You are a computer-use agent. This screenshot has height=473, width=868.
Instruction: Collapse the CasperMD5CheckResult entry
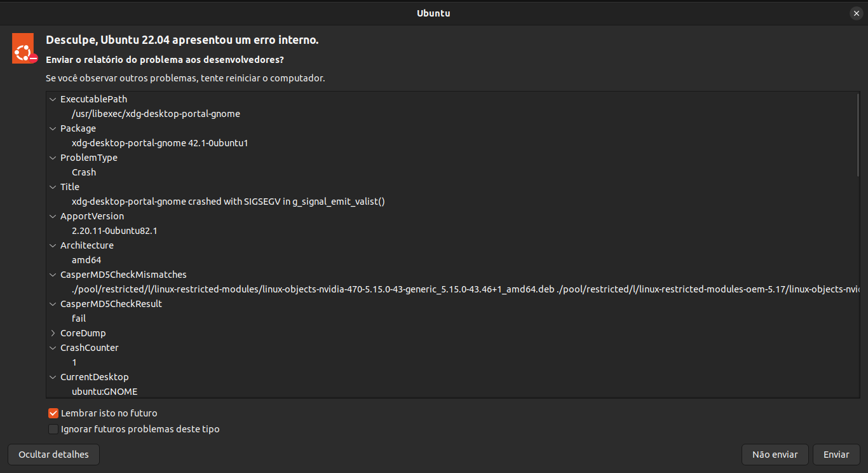[53, 304]
